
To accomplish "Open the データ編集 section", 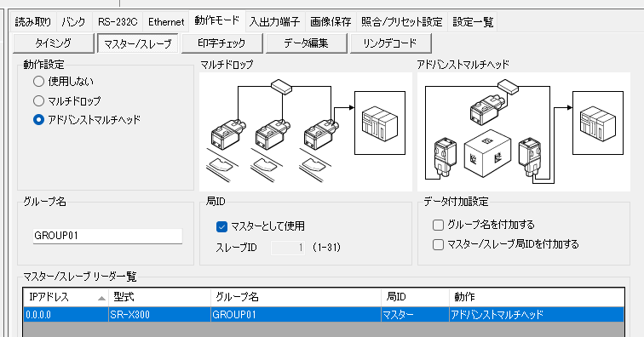I will pyautogui.click(x=307, y=43).
